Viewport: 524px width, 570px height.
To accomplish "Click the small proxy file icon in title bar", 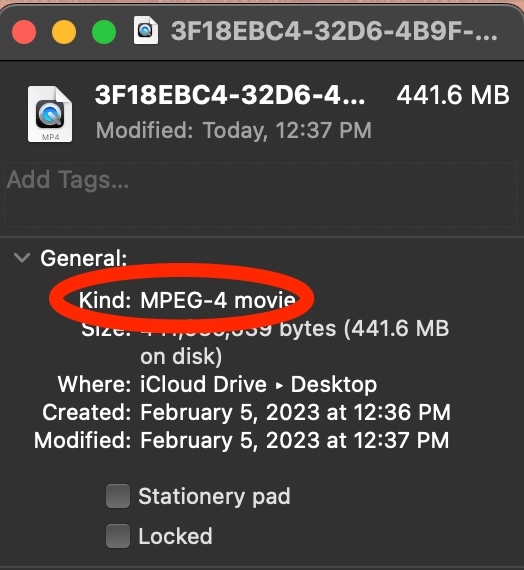I will [x=145, y=30].
